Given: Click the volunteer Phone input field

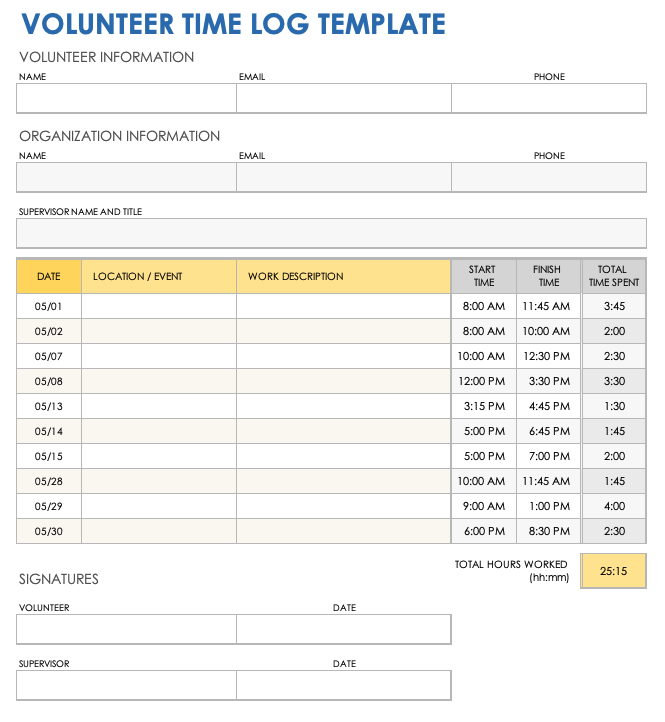Looking at the screenshot, I should (x=548, y=98).
